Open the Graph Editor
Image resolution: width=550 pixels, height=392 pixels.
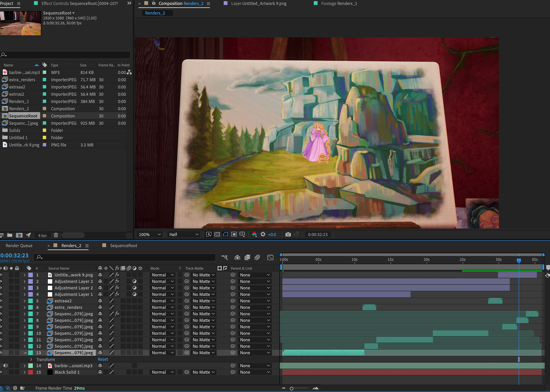point(270,257)
